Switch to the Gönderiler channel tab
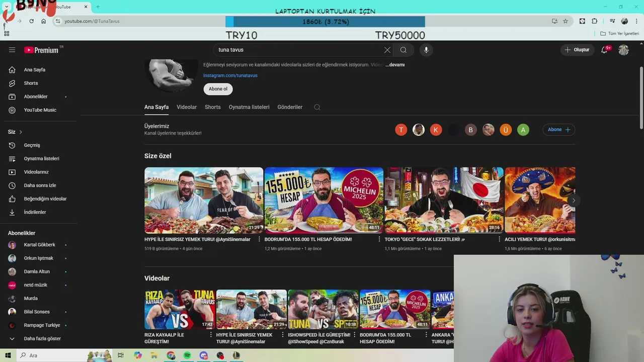 pyautogui.click(x=290, y=107)
